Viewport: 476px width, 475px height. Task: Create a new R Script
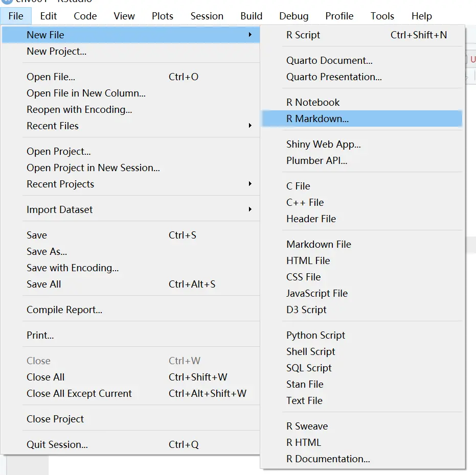[x=362, y=35]
